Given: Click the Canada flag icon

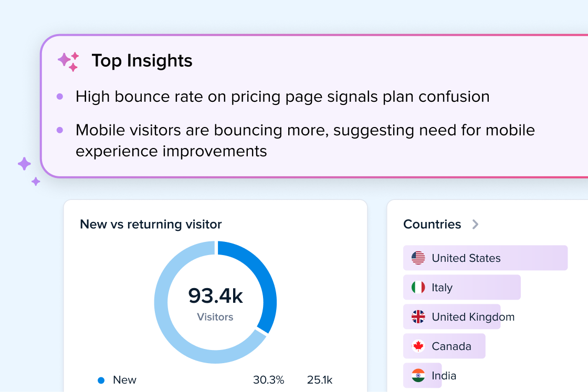Looking at the screenshot, I should tap(418, 346).
